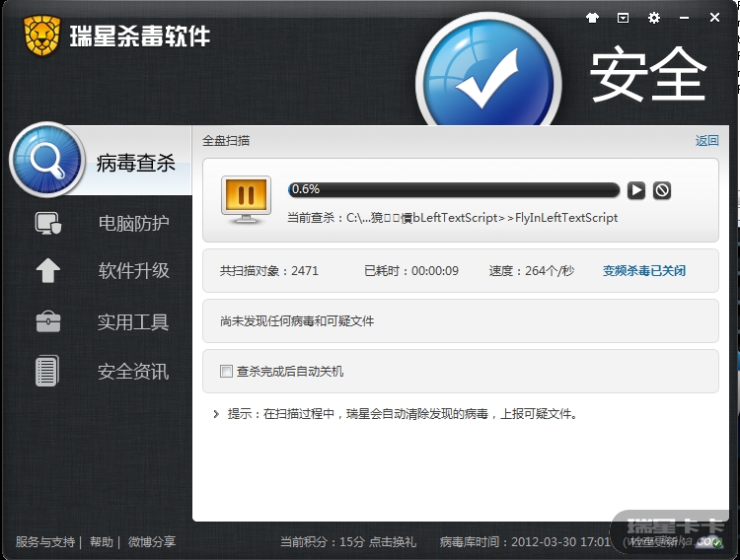This screenshot has width=740, height=560.
Task: Click the play button beside the progress bar
Action: 636,190
